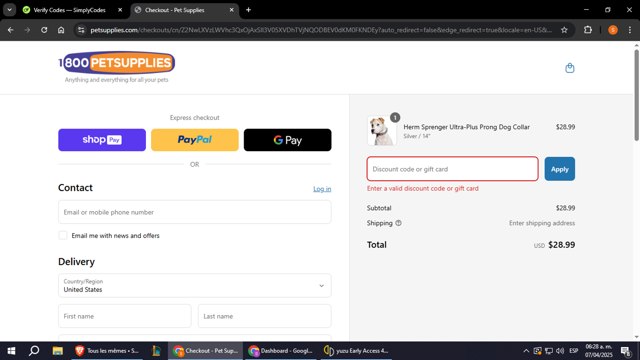640x360 pixels.
Task: Bookmark this page with the star icon
Action: click(x=564, y=30)
